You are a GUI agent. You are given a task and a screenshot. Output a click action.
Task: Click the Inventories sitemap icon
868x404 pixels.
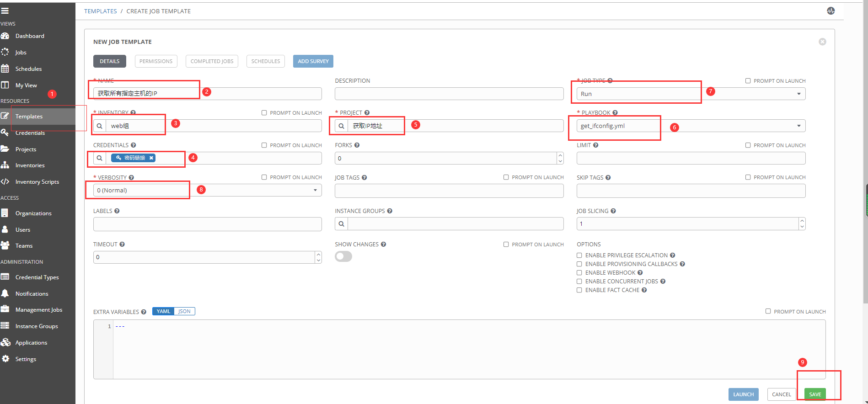(x=5, y=165)
